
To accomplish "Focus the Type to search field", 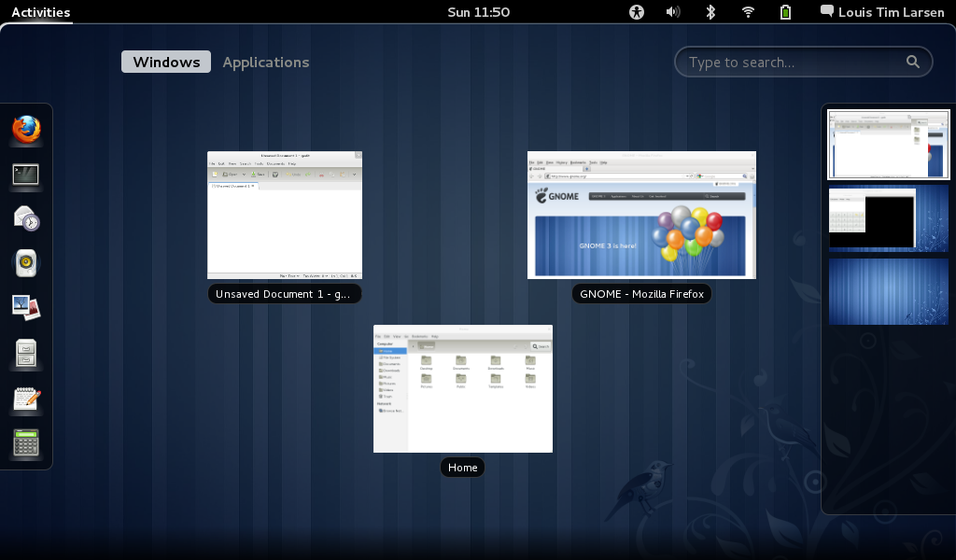I will pos(794,63).
